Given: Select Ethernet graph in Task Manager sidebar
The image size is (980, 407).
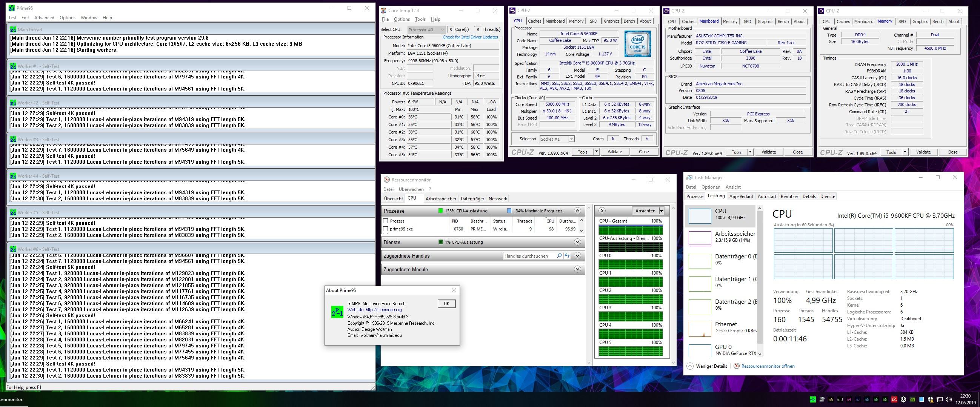Looking at the screenshot, I should [700, 329].
